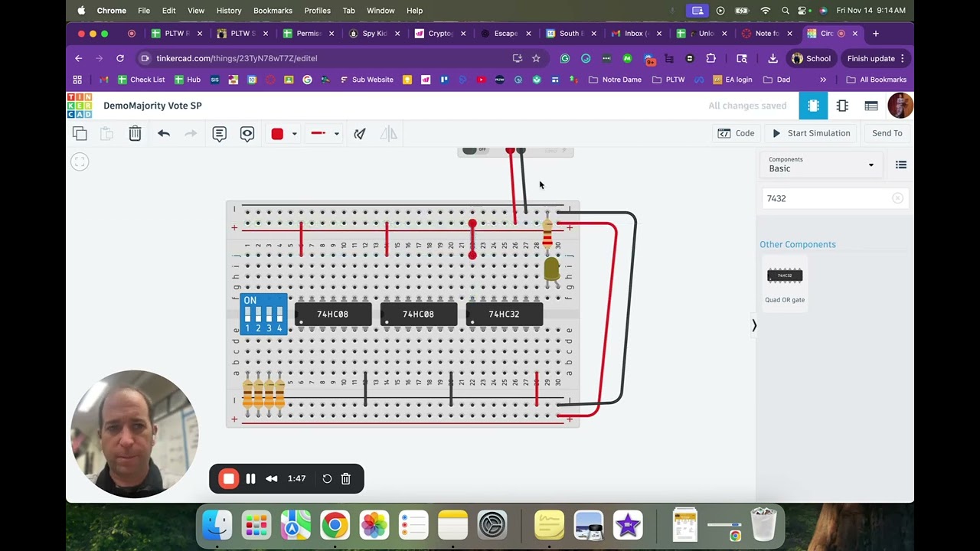Open System Settings in the Dock
Image resolution: width=980 pixels, height=551 pixels.
tap(492, 526)
